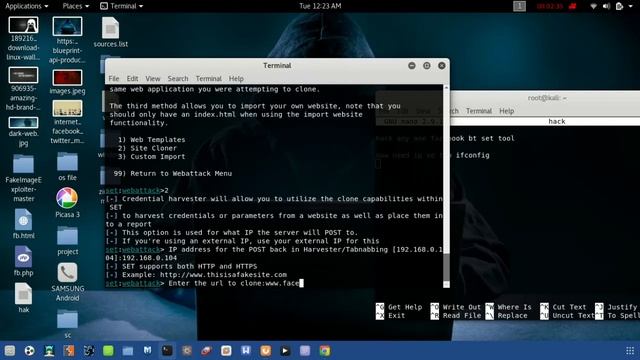Launch the orange Burp Suite dock icon

tap(69, 351)
